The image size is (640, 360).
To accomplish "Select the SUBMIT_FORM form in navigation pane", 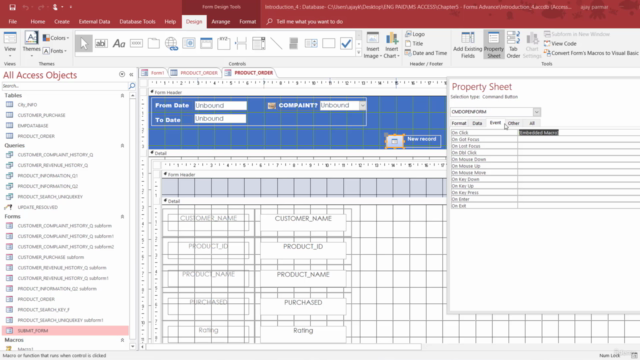I will click(x=65, y=331).
